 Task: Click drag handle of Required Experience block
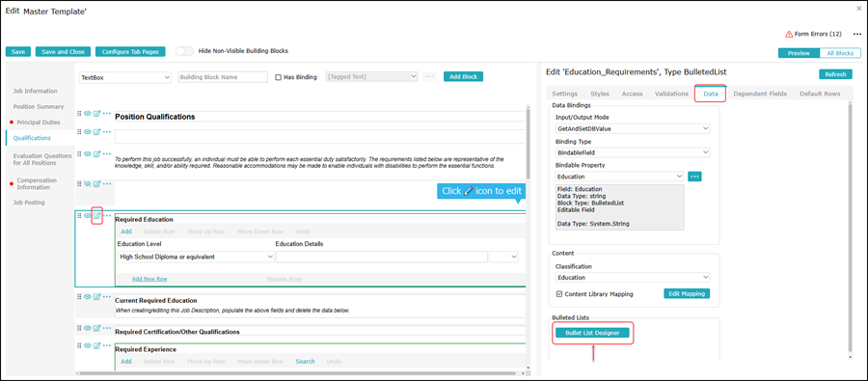(79, 345)
